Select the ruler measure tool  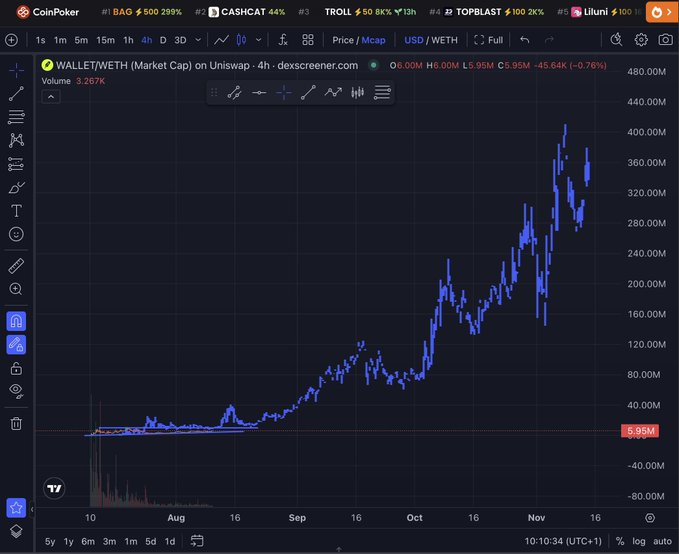[16, 266]
